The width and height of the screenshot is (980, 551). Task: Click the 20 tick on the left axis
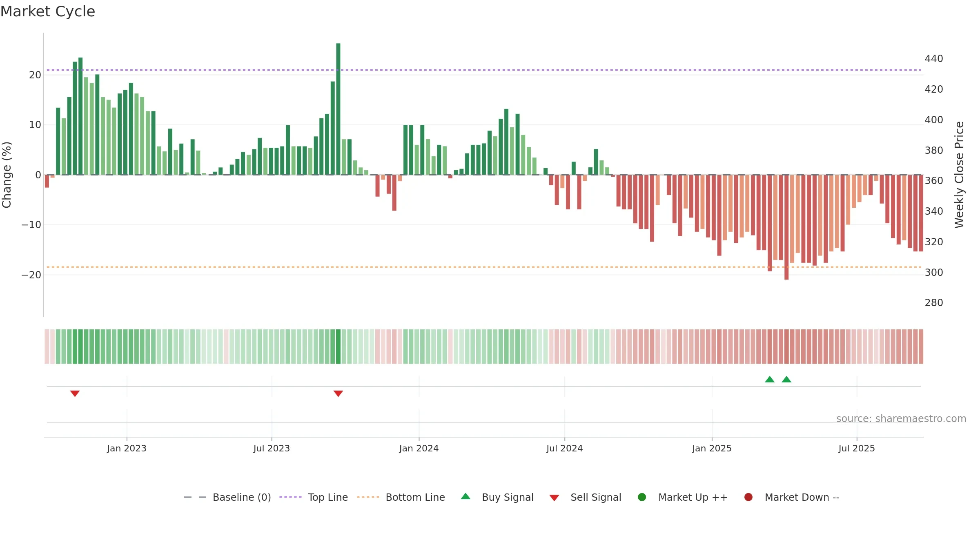click(35, 75)
